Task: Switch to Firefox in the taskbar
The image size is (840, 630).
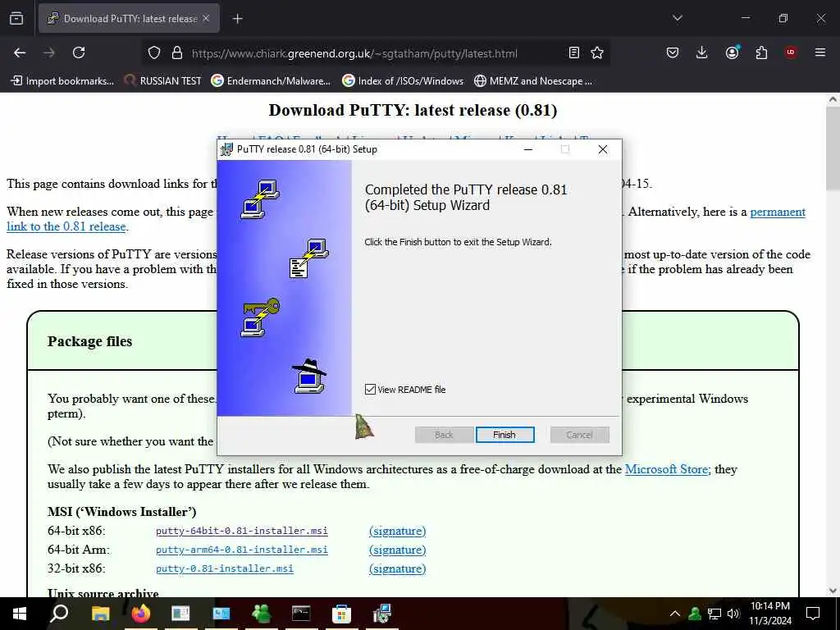Action: click(141, 614)
